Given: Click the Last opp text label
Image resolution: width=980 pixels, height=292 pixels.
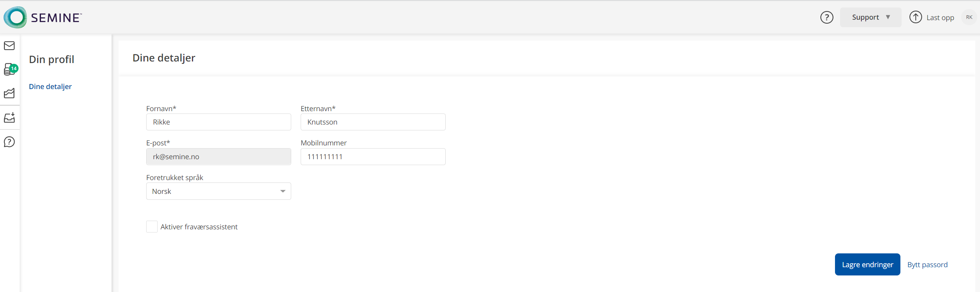Looking at the screenshot, I should [940, 18].
